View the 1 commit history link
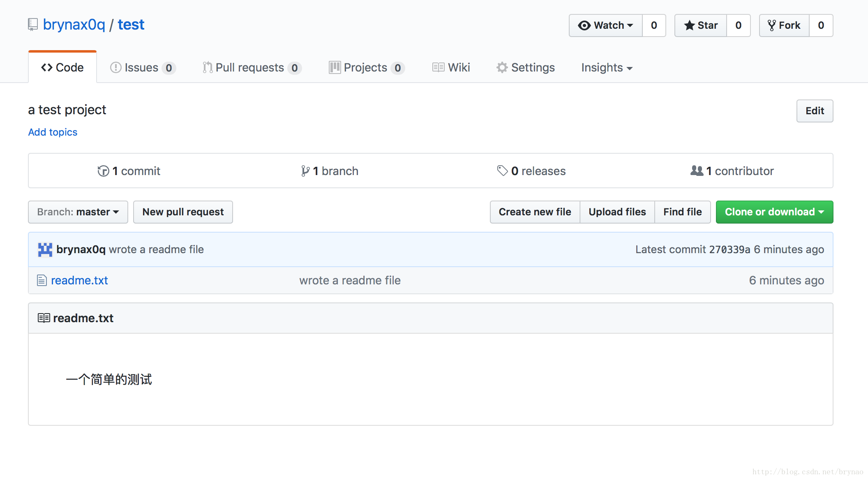 pyautogui.click(x=129, y=171)
